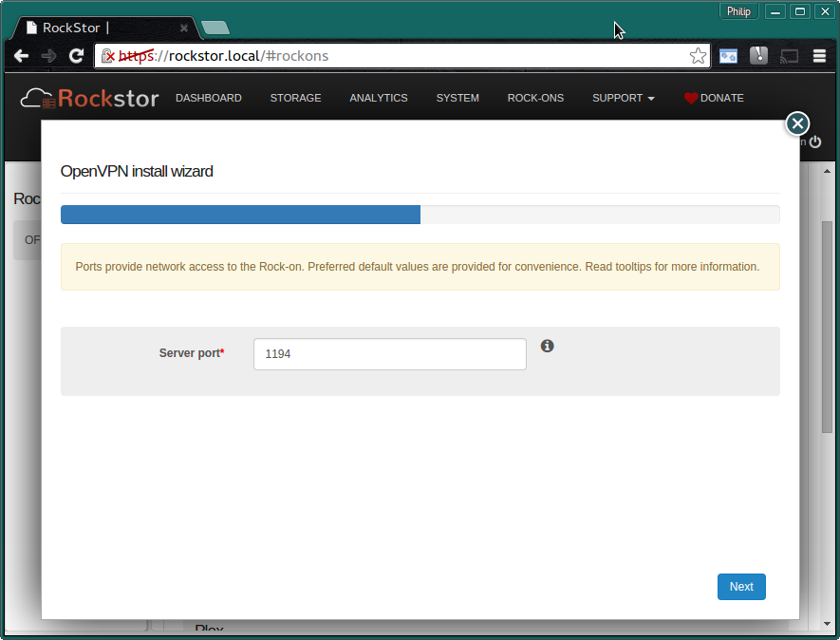Click the address bar URL text
This screenshot has height=640, width=840.
click(223, 56)
